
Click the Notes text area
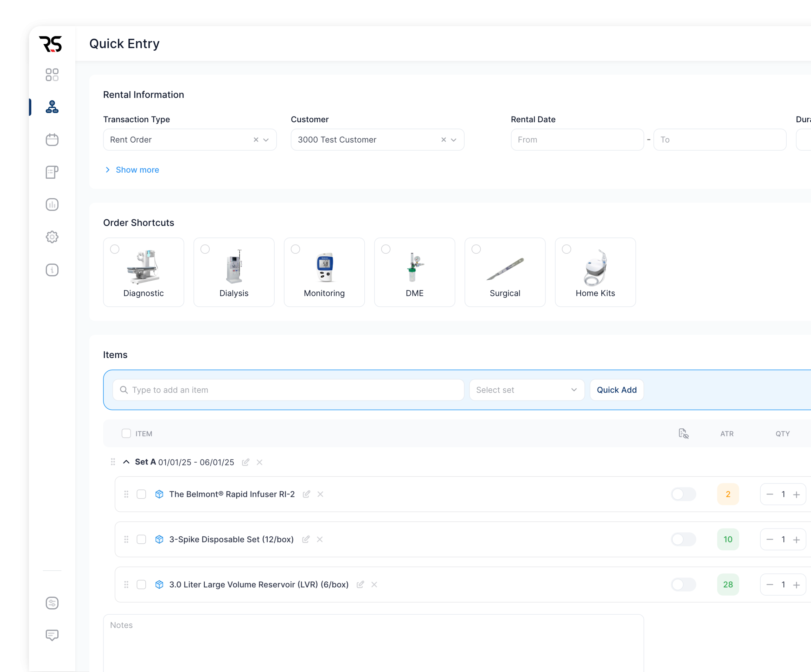coord(374,643)
